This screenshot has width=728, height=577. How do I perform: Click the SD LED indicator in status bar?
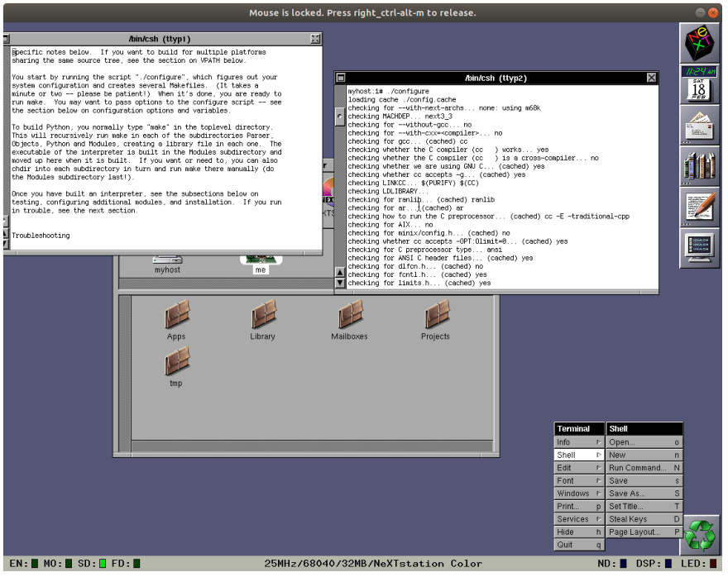[x=103, y=564]
